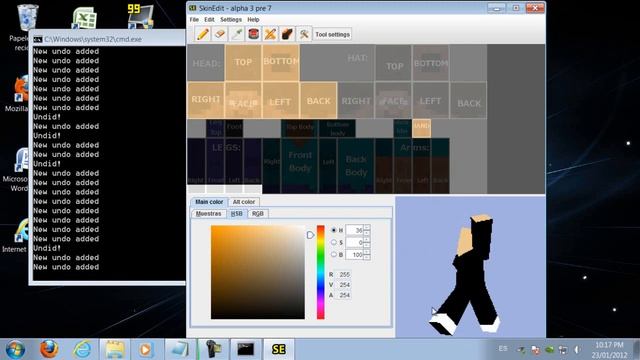Open the Edit menu
Image resolution: width=640 pixels, height=360 pixels.
click(209, 20)
